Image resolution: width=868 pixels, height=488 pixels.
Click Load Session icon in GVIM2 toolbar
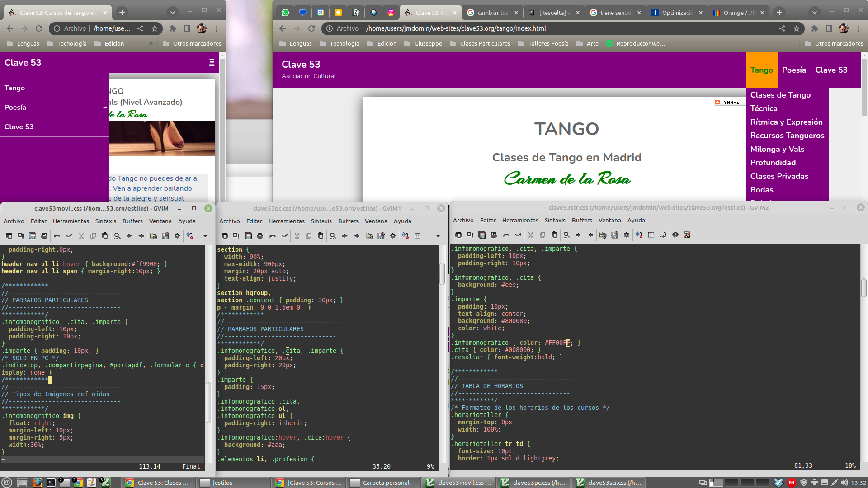coord(603,235)
